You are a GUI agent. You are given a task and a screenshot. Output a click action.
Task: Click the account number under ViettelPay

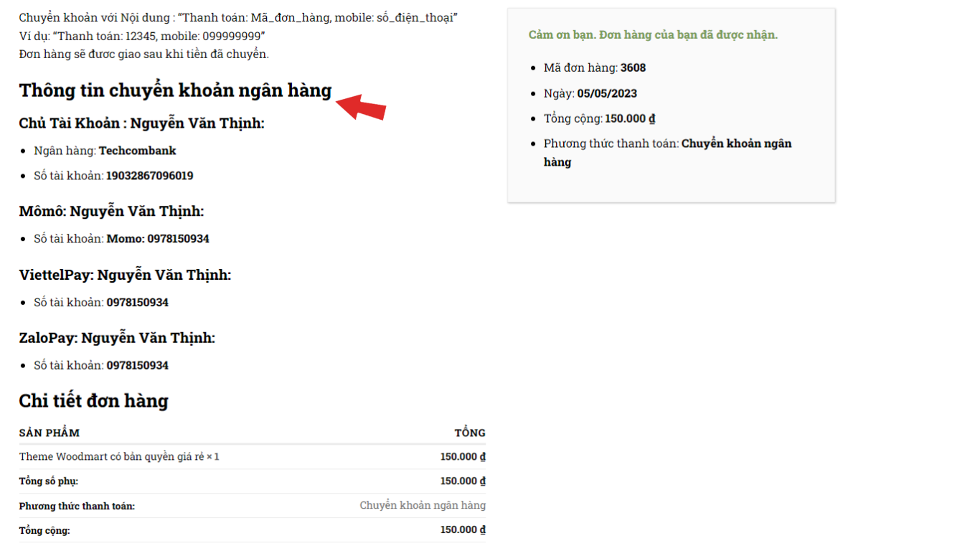(x=137, y=303)
